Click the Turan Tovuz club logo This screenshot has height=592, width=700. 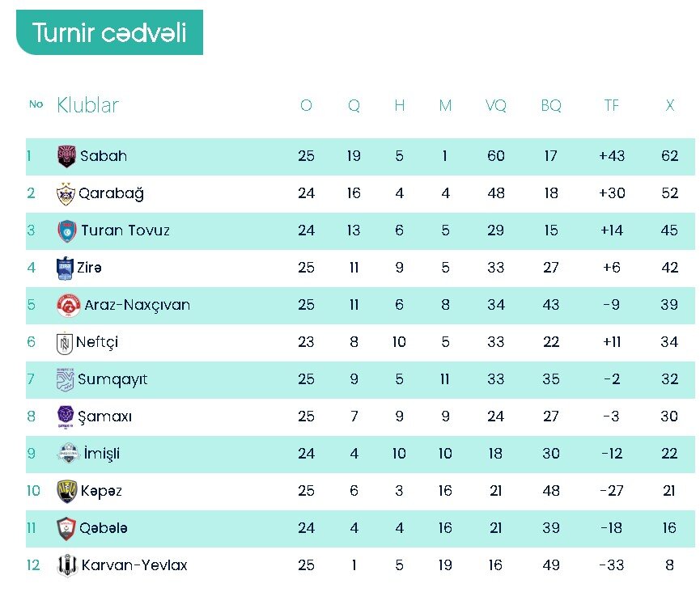pyautogui.click(x=66, y=230)
